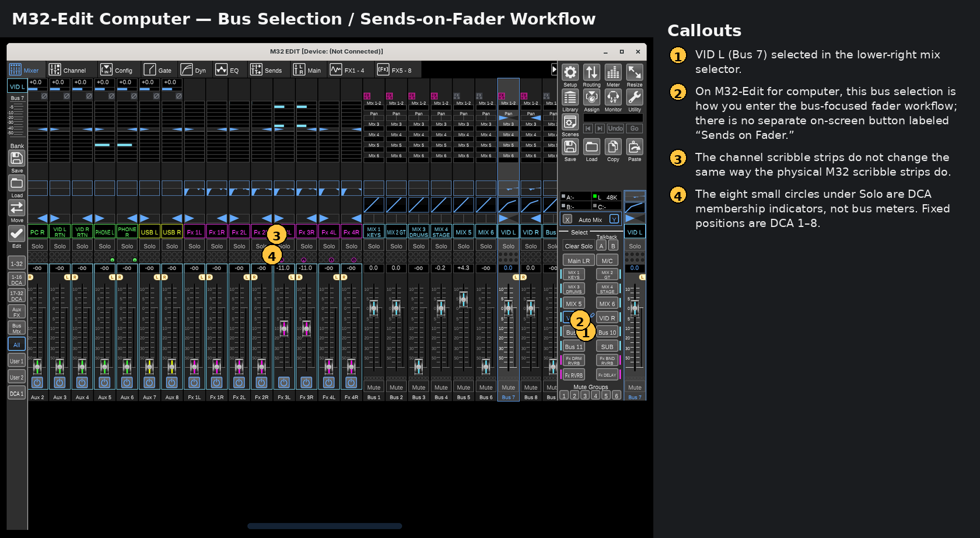The image size is (980, 538).
Task: Show the User 1 layer
Action: tap(17, 361)
